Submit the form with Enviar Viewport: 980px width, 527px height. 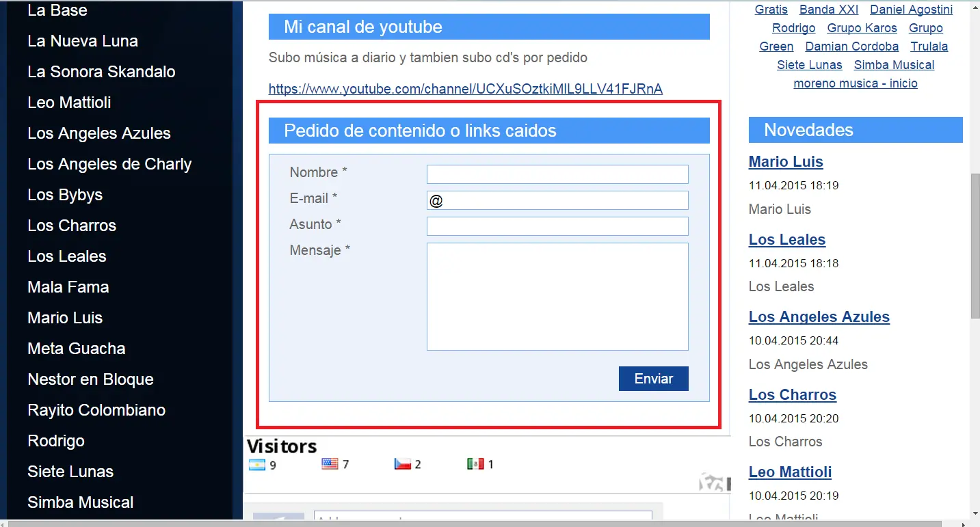654,379
